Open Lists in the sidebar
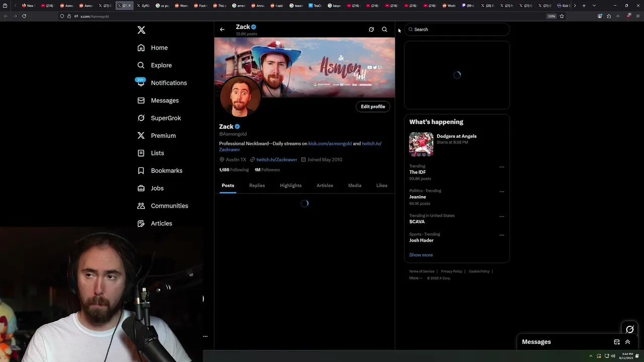Screen dimensions: 644x362 pos(150,153)
